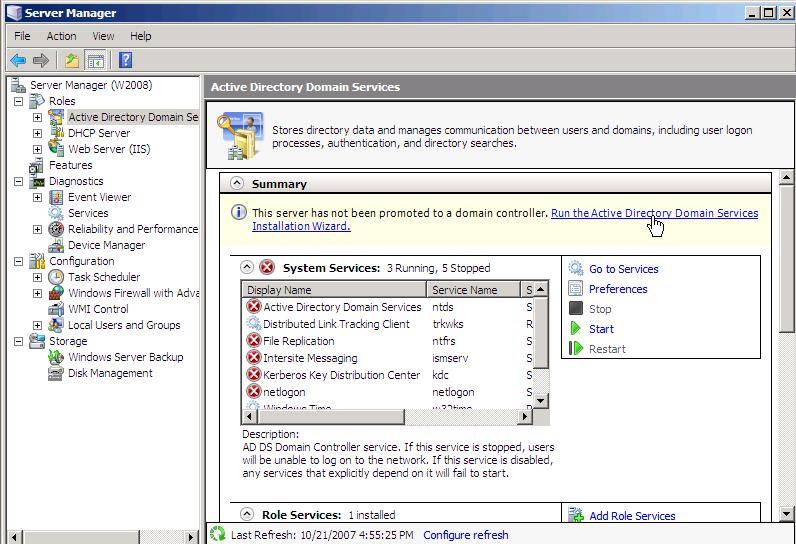Click the Task Scheduler clock icon
796x544 pixels.
pyautogui.click(x=56, y=277)
